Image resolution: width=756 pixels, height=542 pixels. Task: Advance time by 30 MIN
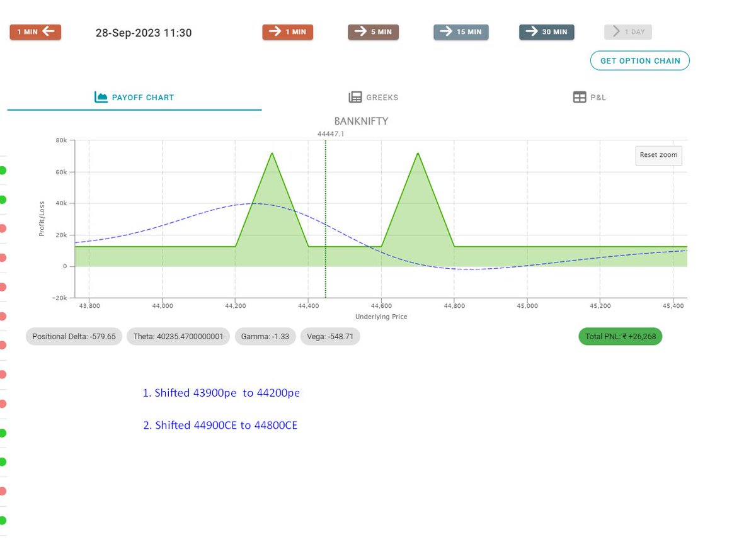tap(546, 32)
